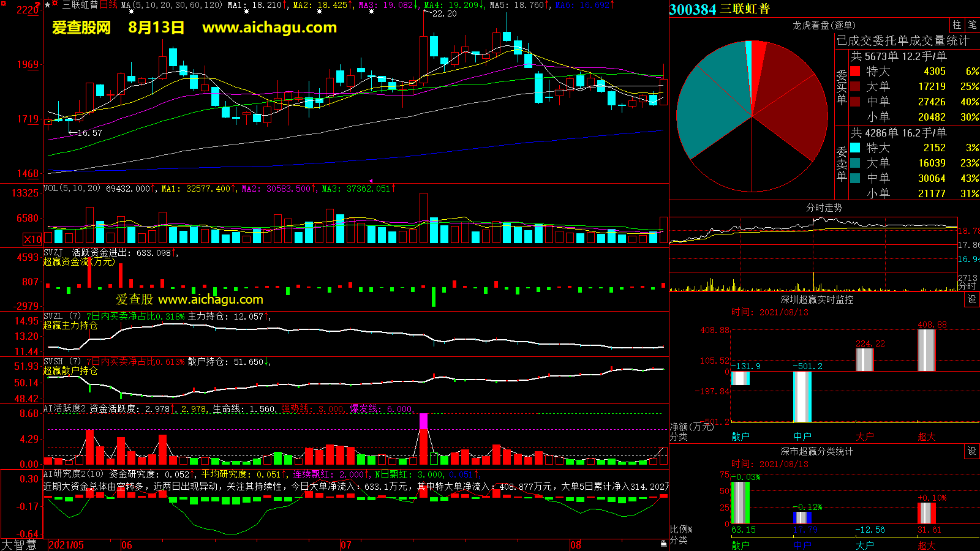Click the 超大 bar in 深圳超赢实时监控 chart
Screen dimensions: 980x551
tap(926, 350)
